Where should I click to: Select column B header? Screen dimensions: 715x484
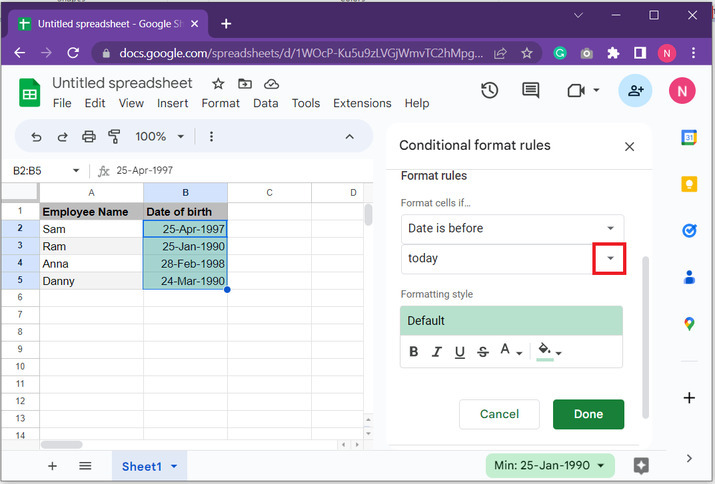tap(186, 193)
